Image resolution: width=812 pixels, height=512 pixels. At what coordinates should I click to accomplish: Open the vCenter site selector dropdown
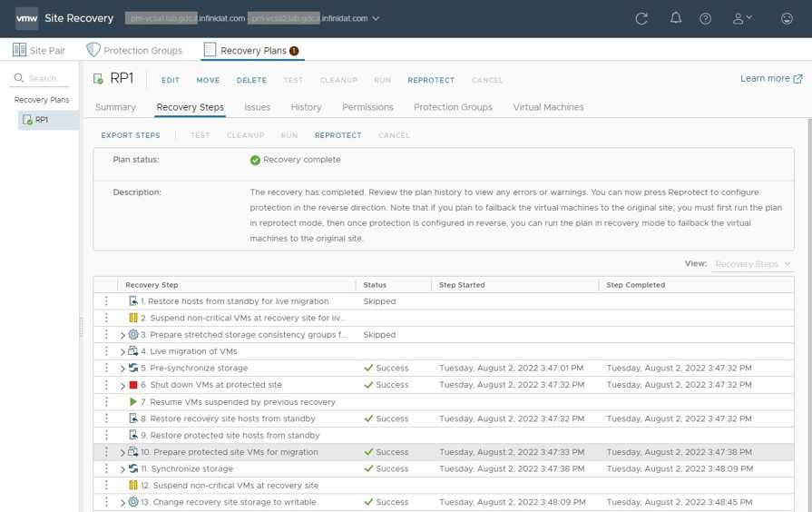pos(377,18)
